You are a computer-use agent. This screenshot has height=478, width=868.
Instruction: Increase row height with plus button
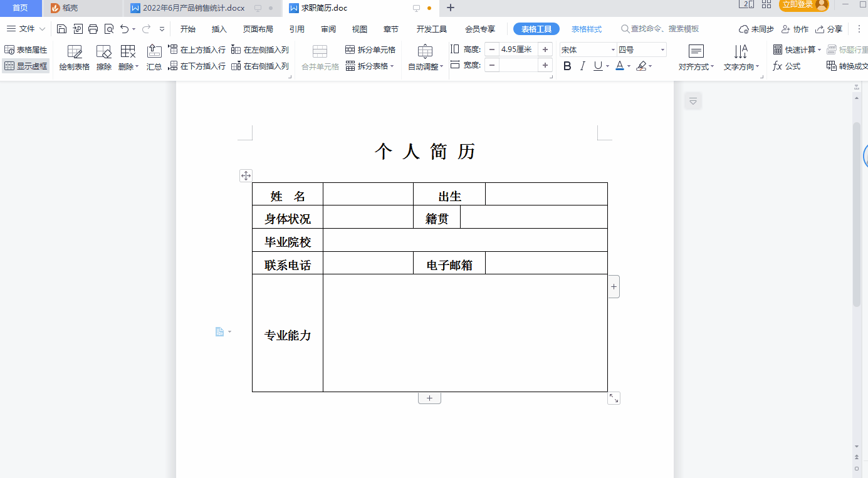click(x=545, y=49)
